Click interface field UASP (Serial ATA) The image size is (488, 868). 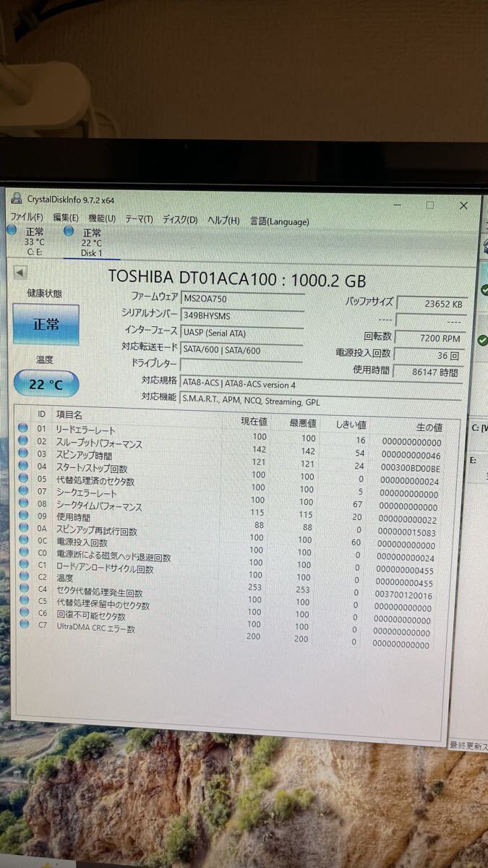coord(242,333)
